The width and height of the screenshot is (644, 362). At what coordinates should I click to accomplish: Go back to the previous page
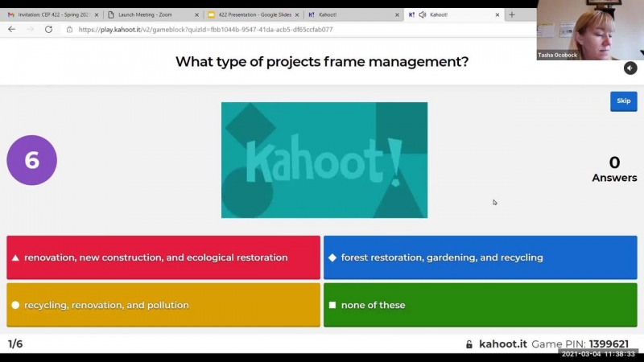click(x=11, y=29)
